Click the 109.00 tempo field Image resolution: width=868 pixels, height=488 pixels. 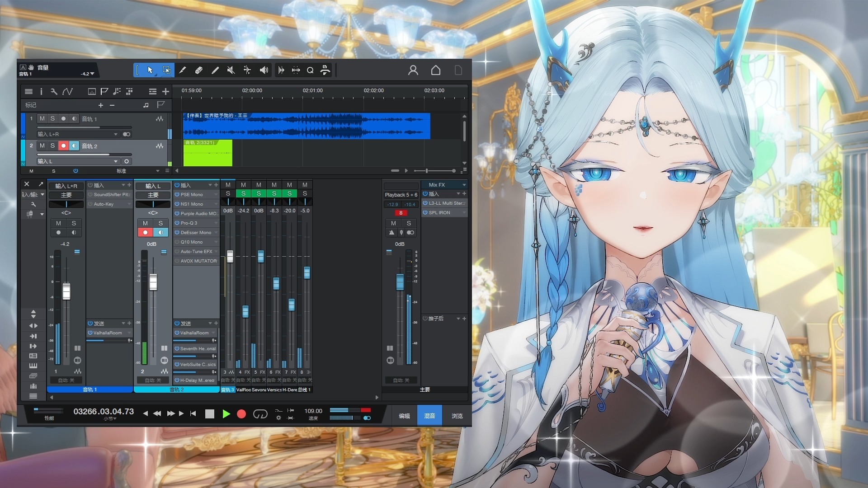point(313,411)
